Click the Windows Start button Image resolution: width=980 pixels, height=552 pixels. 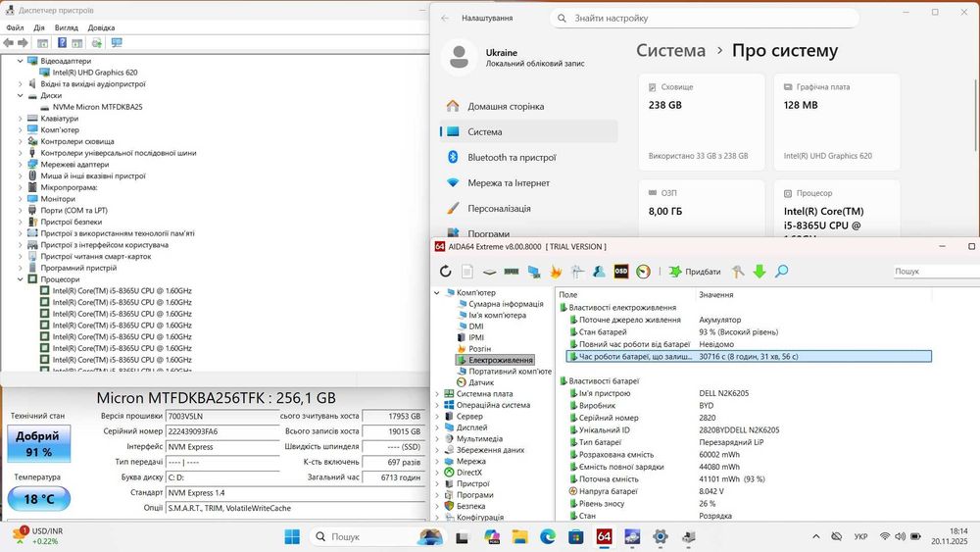[292, 536]
